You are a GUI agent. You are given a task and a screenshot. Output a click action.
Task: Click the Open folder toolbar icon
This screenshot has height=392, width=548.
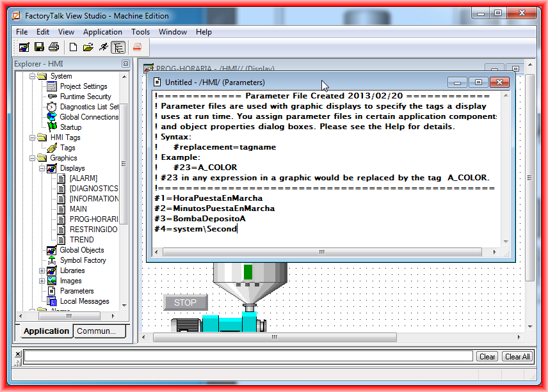pyautogui.click(x=88, y=47)
